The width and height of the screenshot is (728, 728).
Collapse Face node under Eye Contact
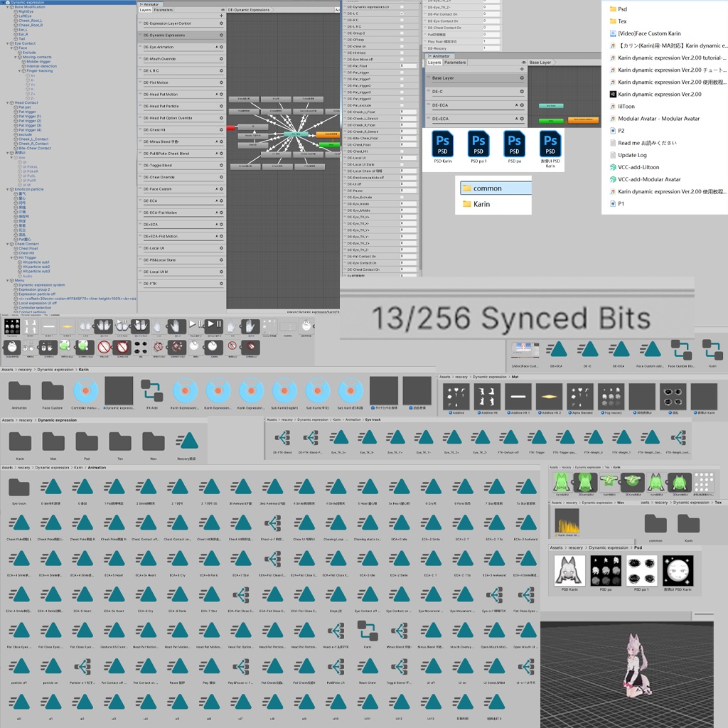11,48
